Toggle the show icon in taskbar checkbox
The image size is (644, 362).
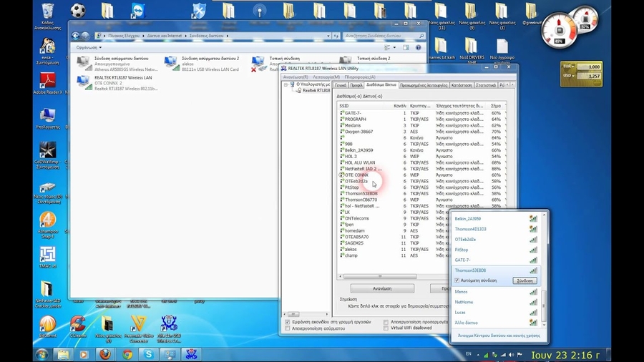[288, 322]
